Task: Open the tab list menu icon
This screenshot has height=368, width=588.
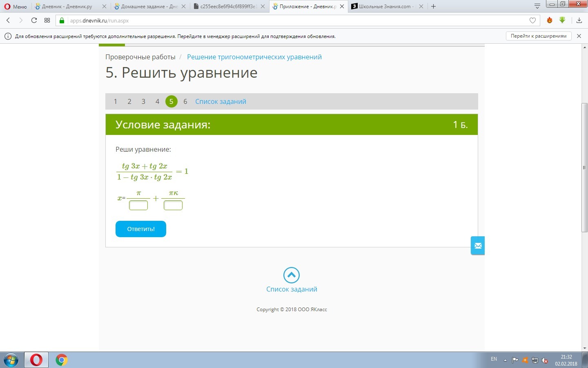Action: [537, 6]
